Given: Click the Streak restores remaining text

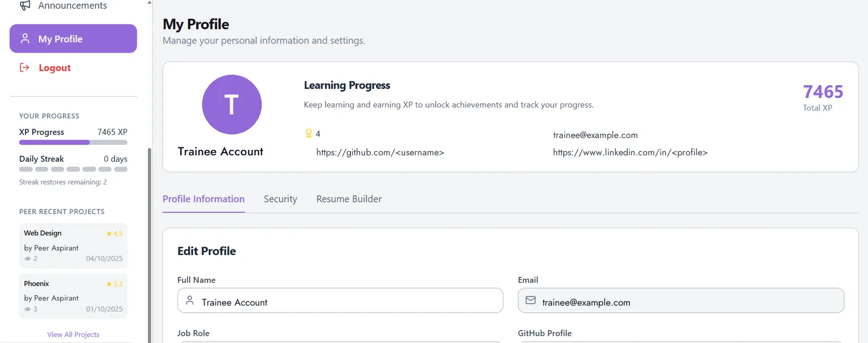Looking at the screenshot, I should click(x=63, y=182).
